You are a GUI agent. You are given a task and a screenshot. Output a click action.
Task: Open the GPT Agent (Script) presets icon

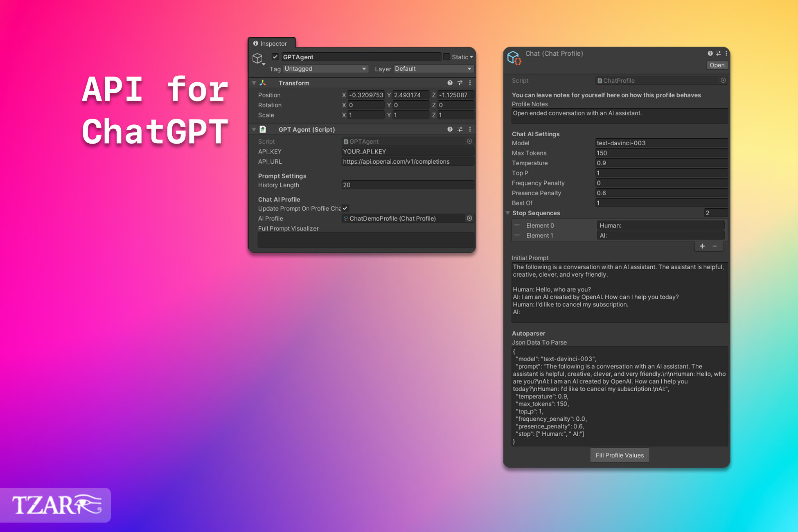click(x=460, y=129)
